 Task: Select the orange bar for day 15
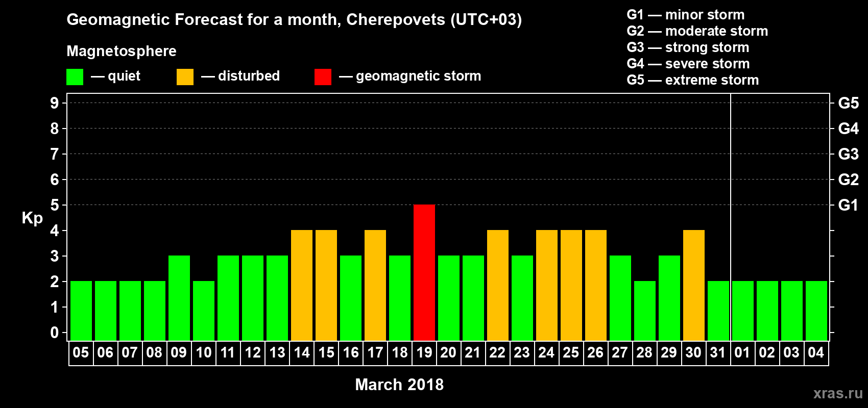(x=326, y=285)
